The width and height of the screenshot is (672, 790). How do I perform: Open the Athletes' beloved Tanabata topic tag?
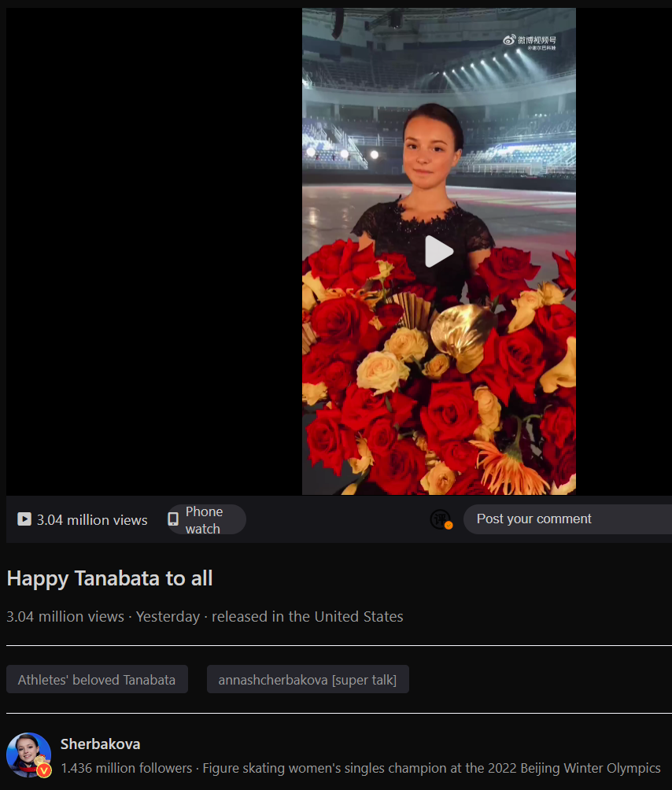97,679
